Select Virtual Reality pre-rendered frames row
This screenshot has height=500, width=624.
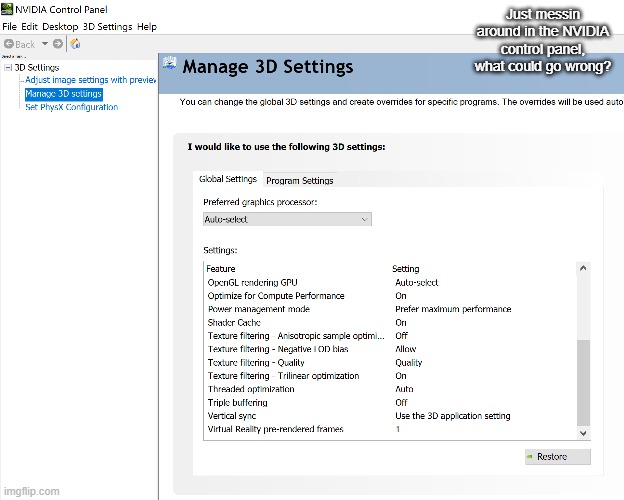tap(390, 429)
